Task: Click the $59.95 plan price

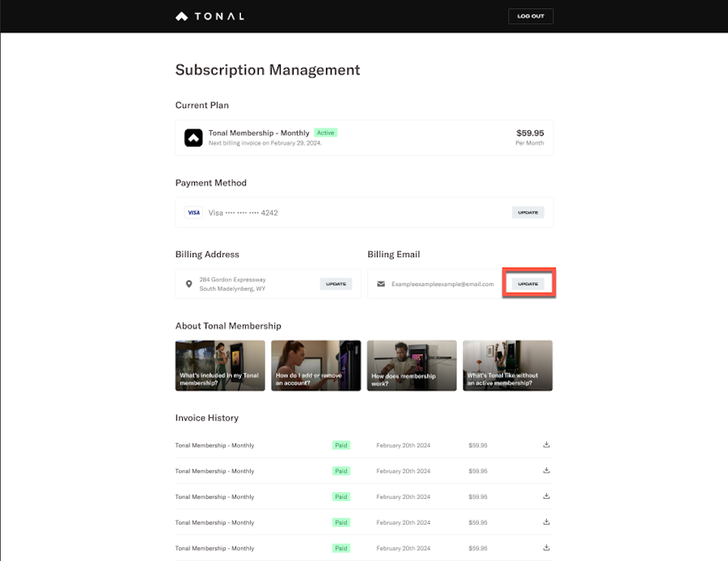Action: coord(530,133)
